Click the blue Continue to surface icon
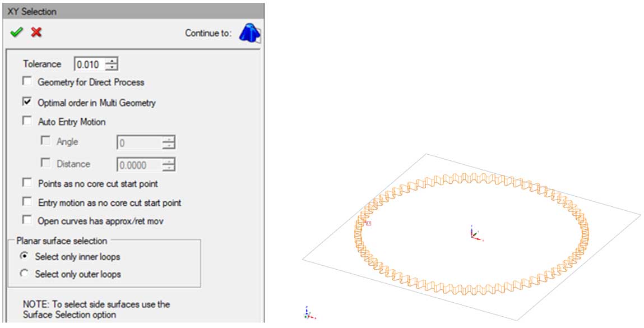Screen dimensions: 644x328 [x=249, y=33]
